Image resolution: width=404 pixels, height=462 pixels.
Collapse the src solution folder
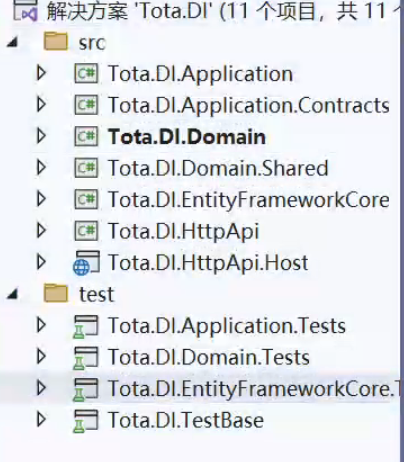tap(12, 42)
